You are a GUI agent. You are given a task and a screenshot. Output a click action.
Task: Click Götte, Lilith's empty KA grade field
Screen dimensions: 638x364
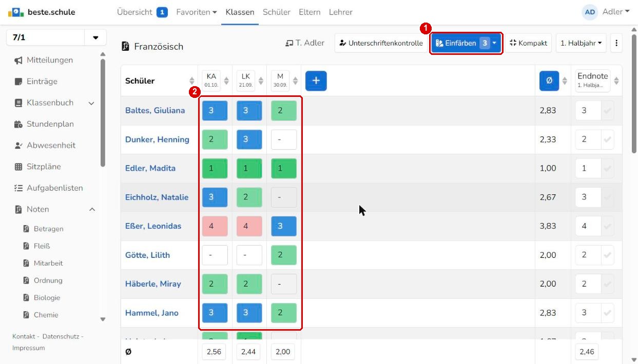[x=215, y=255]
